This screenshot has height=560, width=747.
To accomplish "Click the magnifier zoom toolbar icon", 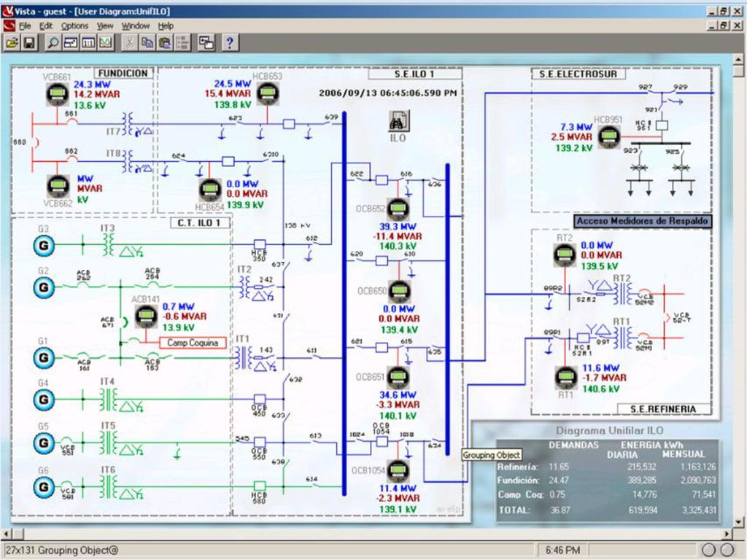I will pyautogui.click(x=53, y=43).
